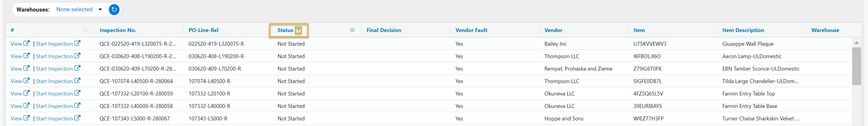Click the external link icon next to View for Bailey Inc row
Image resolution: width=868 pixels, height=126 pixels.
coord(27,43)
